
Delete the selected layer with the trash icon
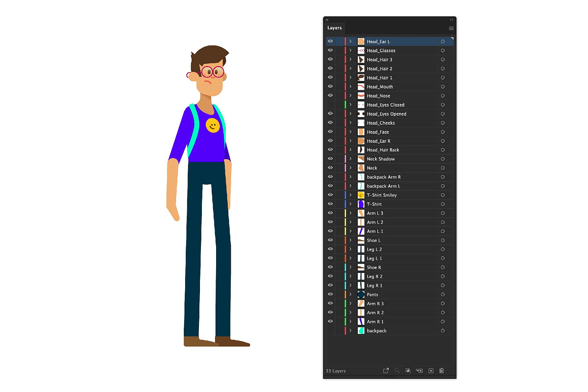pos(441,371)
